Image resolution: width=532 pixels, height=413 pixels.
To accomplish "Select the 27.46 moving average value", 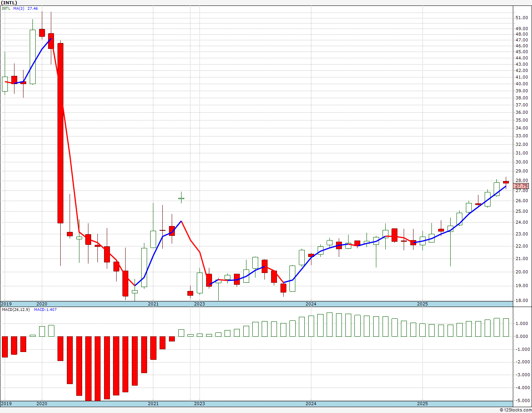I will point(32,8).
